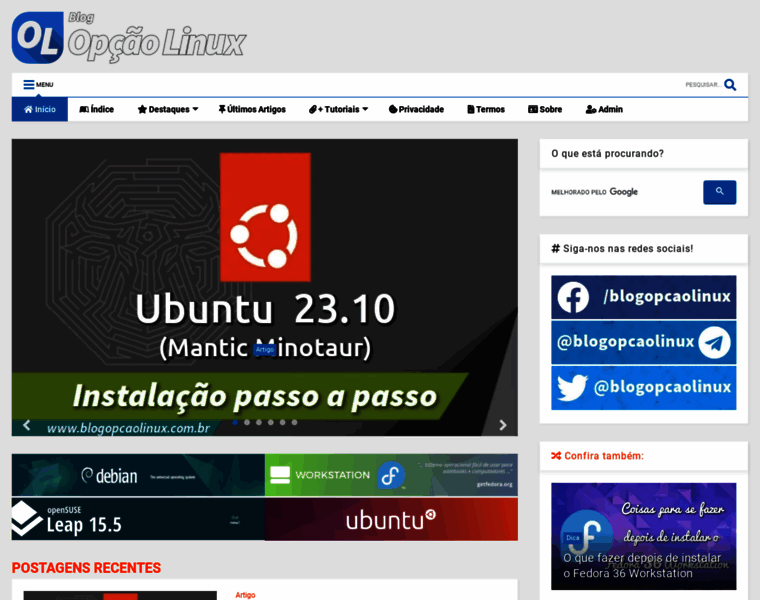Click the 'O que está procurando?' heading

pos(607,154)
